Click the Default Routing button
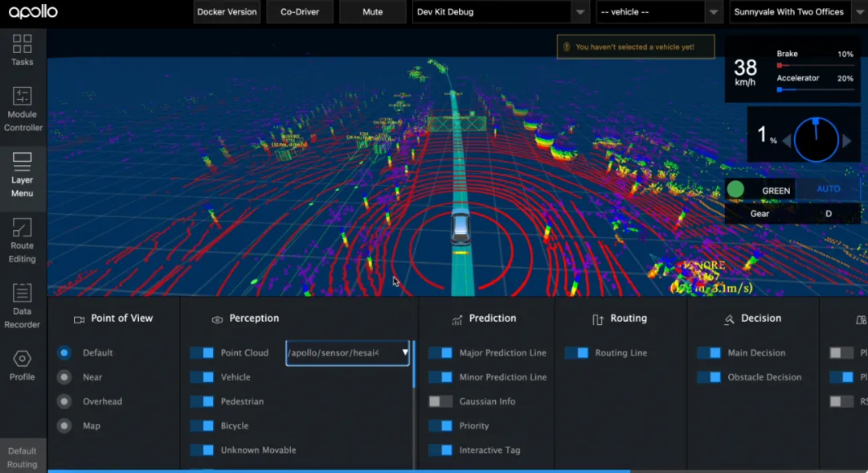The image size is (868, 473). [23, 457]
